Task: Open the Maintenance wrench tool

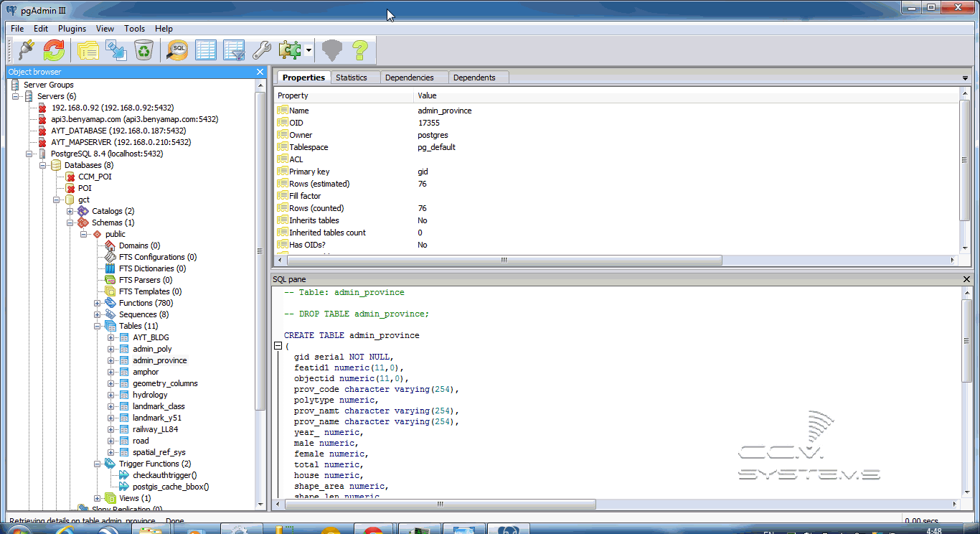Action: point(262,50)
